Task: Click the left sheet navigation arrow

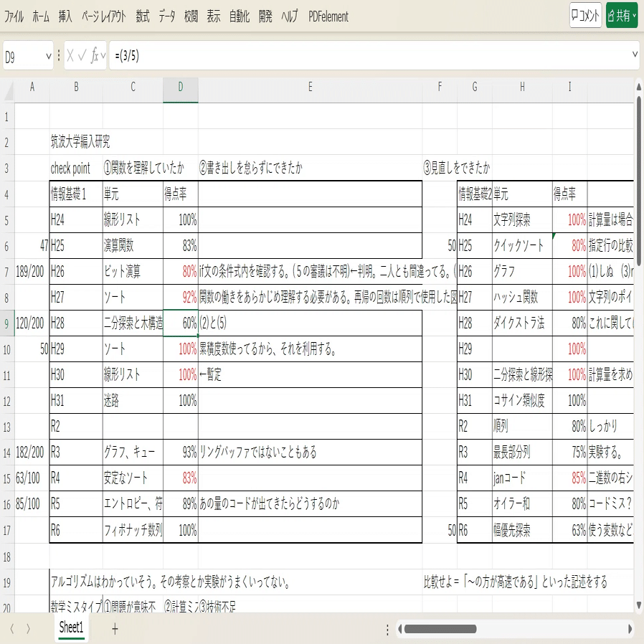Action: coord(13,628)
